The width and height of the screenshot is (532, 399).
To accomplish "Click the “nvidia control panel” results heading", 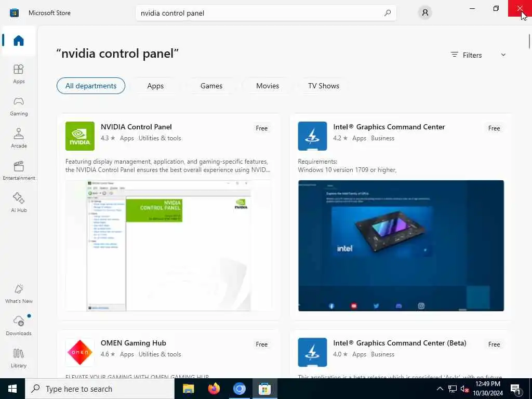I will [x=117, y=54].
